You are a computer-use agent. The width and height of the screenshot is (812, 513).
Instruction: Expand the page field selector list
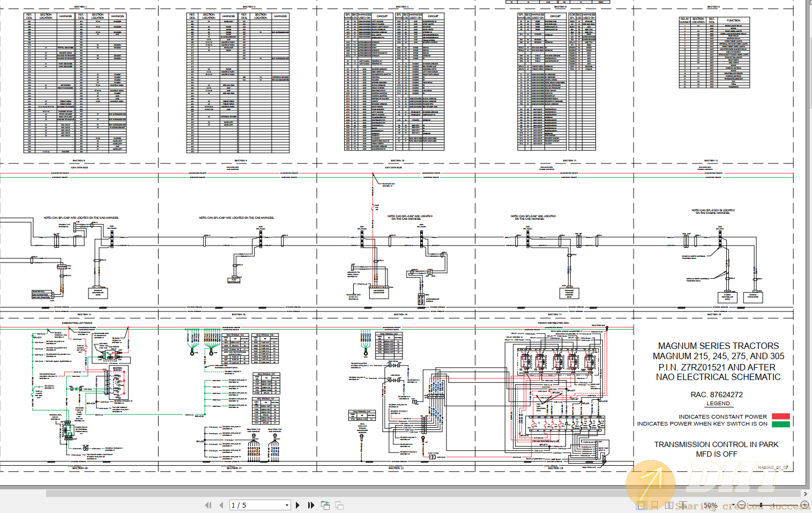286,505
